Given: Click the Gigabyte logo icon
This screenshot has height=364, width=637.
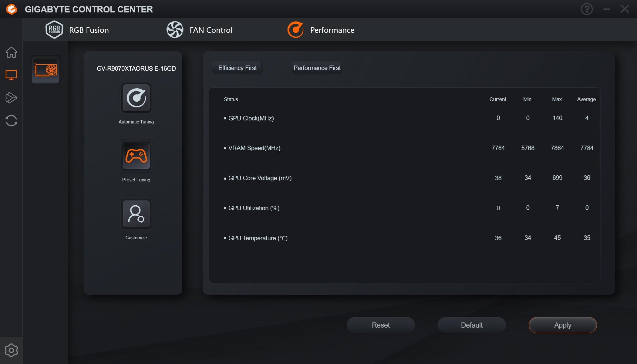Looking at the screenshot, I should tap(12, 9).
